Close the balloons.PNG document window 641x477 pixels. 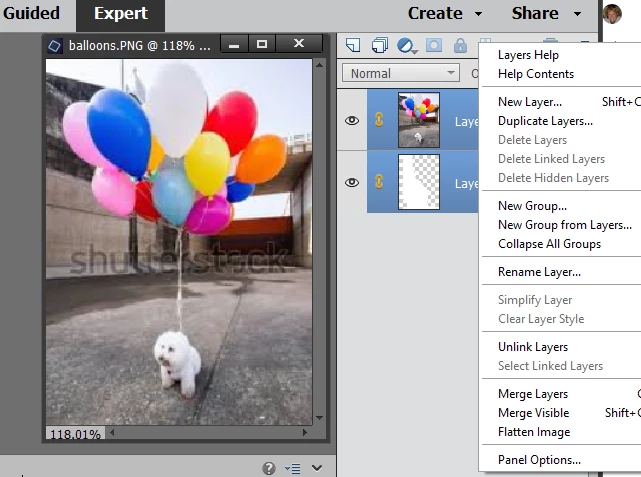coord(299,44)
